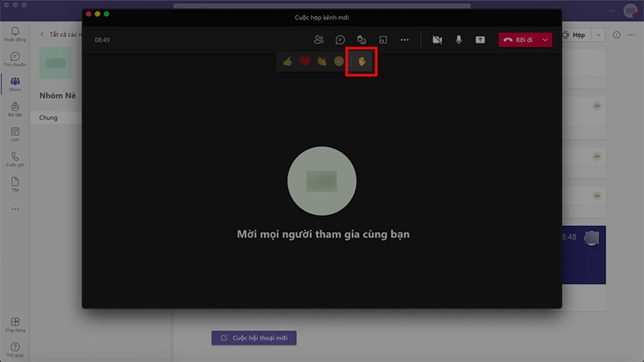The width and height of the screenshot is (644, 362).
Task: Open channel more options ellipsis at top right
Action: click(x=631, y=35)
